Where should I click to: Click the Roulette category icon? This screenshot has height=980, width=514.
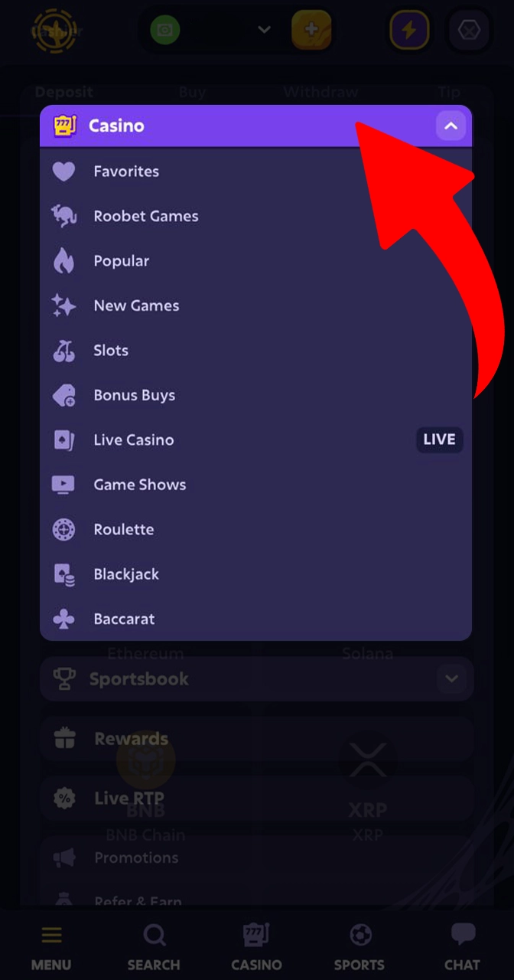(63, 529)
